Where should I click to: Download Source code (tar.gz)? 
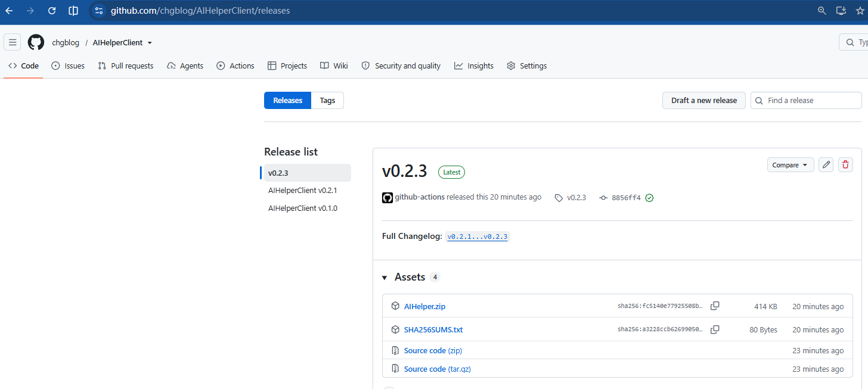tap(438, 369)
